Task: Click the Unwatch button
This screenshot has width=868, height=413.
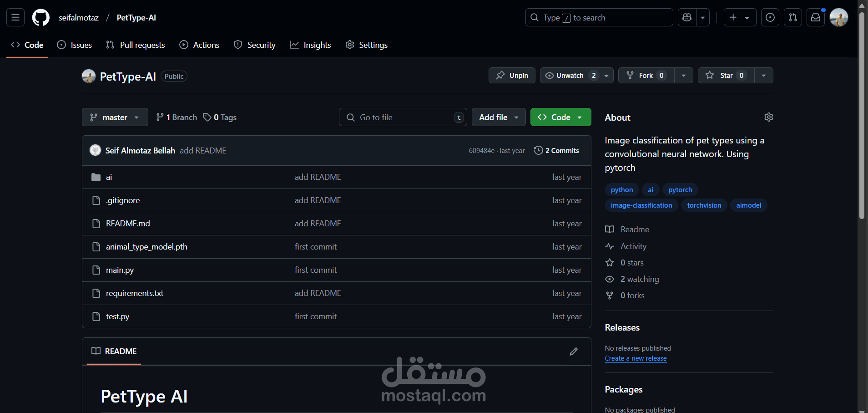Action: pos(570,75)
